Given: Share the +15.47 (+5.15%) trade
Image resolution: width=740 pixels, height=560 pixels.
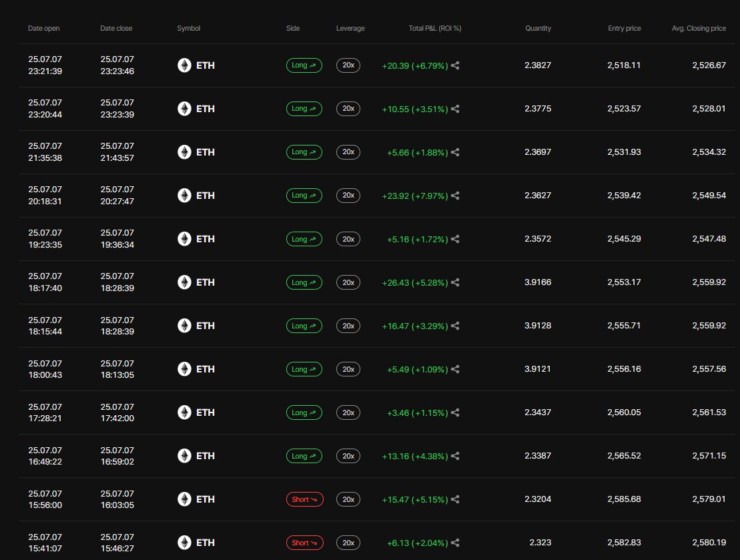Looking at the screenshot, I should click(455, 499).
